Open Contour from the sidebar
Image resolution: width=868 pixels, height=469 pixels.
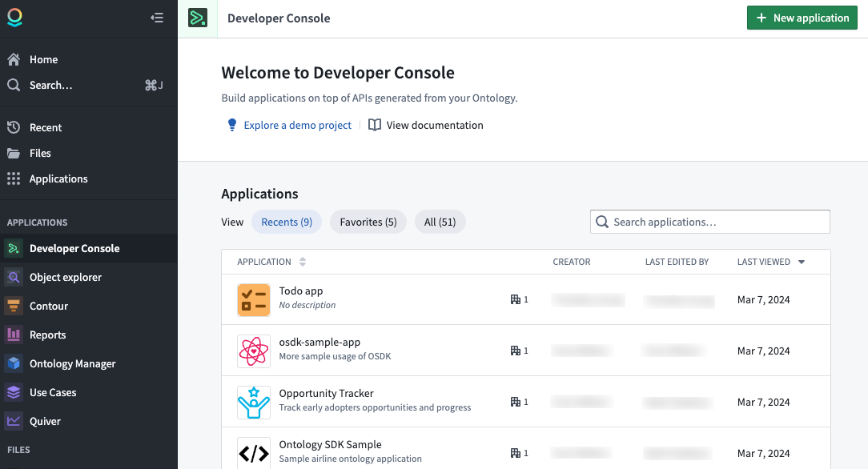49,306
